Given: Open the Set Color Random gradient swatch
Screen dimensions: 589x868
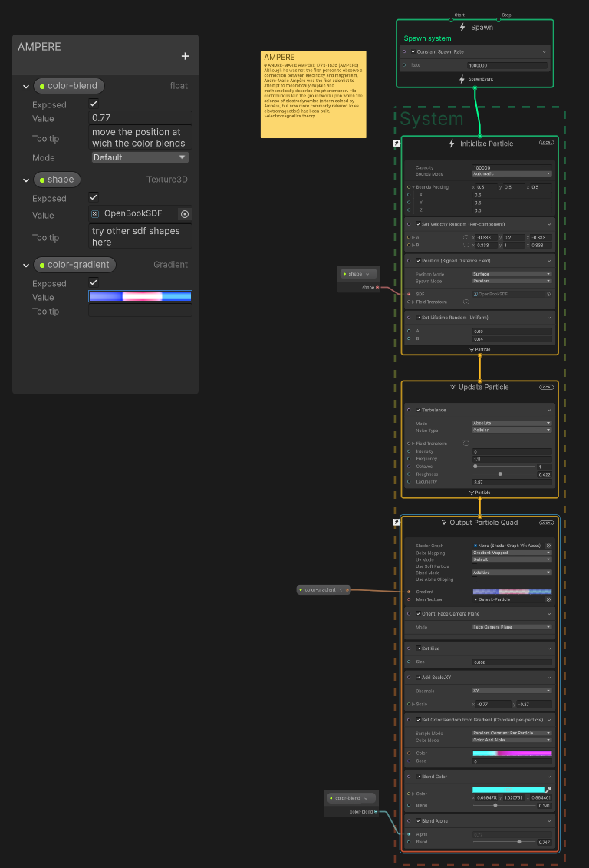Looking at the screenshot, I should (x=512, y=753).
